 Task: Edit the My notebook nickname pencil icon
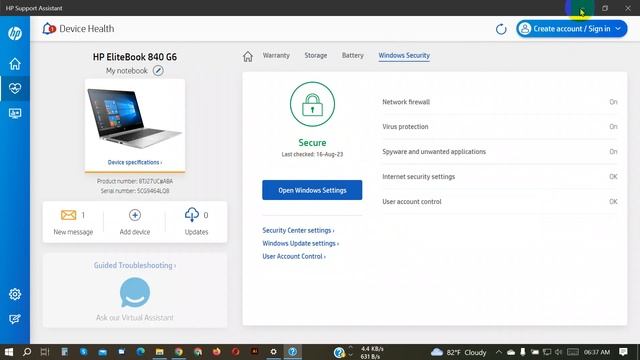[158, 71]
